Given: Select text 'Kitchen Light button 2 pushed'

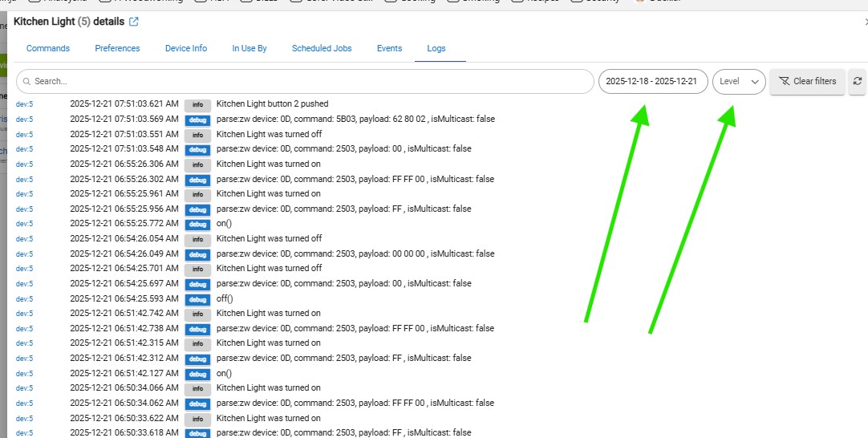Looking at the screenshot, I should point(273,103).
